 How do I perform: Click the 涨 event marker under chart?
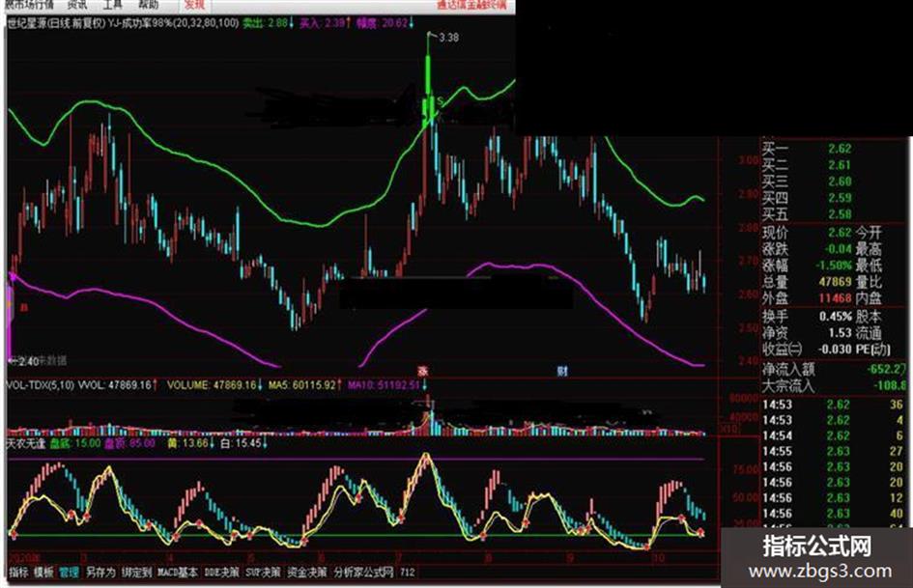pyautogui.click(x=423, y=371)
